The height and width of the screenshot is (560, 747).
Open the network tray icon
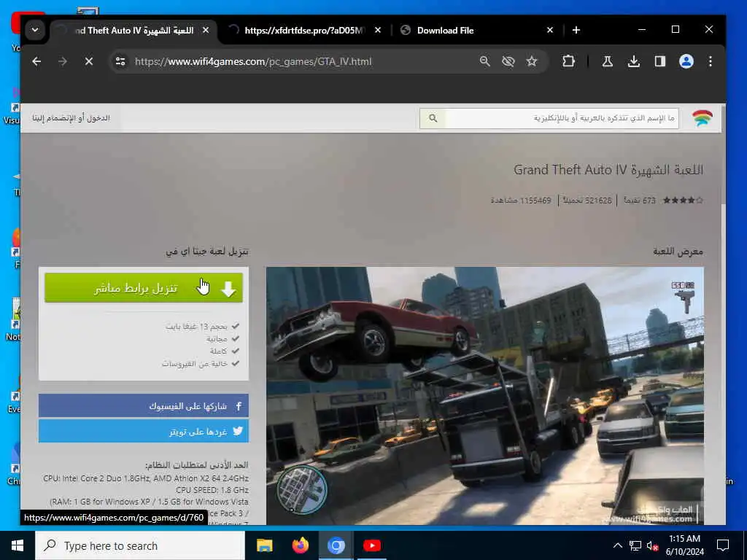pos(635,545)
